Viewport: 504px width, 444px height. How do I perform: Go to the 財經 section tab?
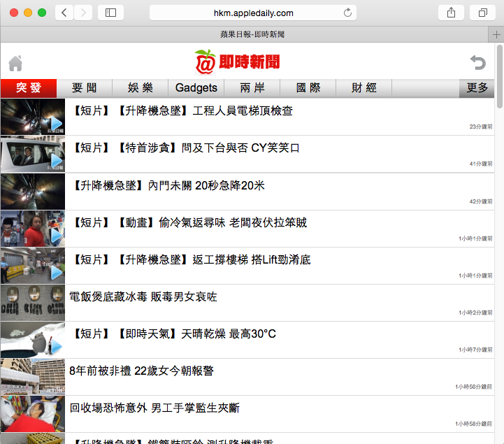363,87
